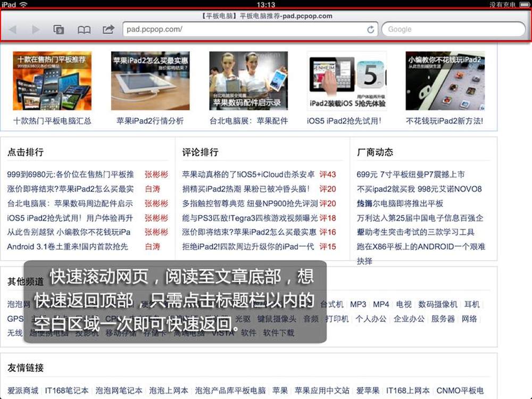
Task: Open article 万利达入第25届中国电子信息百强企
Action: tap(420, 218)
